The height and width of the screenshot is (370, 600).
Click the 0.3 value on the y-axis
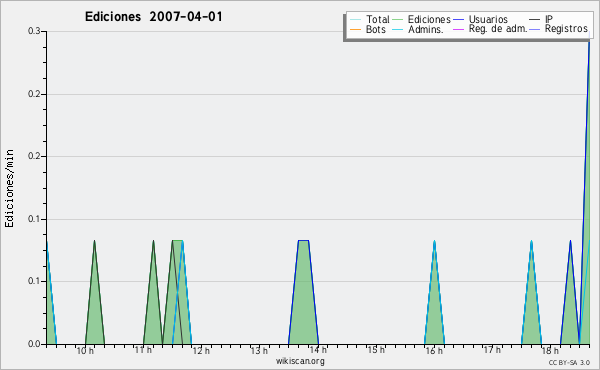point(34,31)
